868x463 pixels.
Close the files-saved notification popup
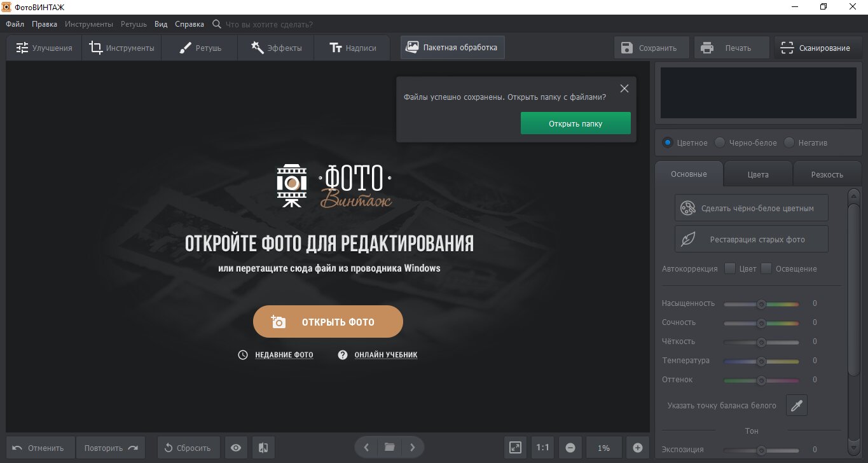pos(624,88)
